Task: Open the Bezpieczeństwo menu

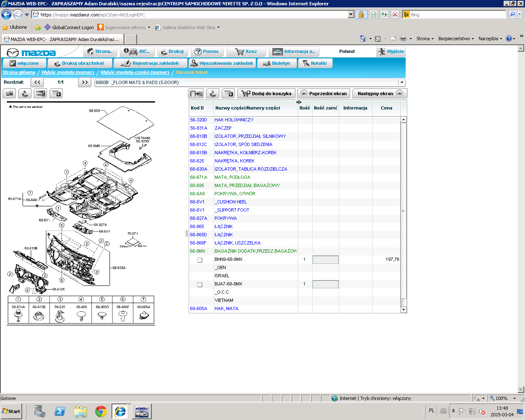Action: coord(456,39)
